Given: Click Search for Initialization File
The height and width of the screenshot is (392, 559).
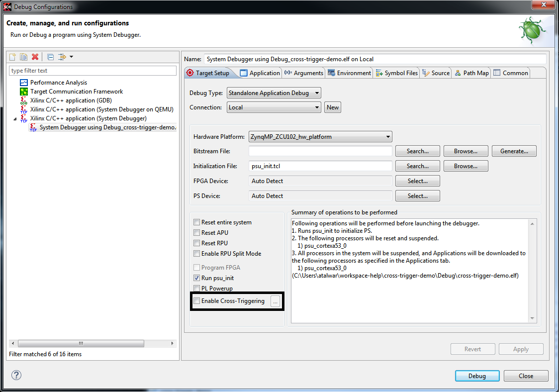Looking at the screenshot, I should tap(417, 166).
